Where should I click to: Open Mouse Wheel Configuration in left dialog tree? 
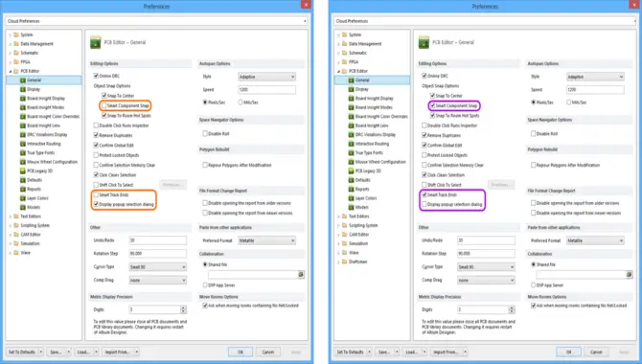point(52,162)
